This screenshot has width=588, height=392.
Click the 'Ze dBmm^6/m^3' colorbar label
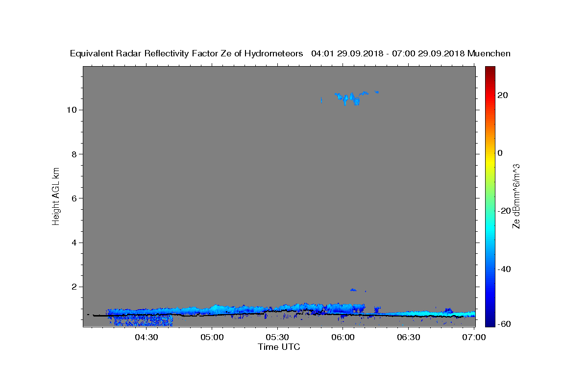click(x=515, y=196)
